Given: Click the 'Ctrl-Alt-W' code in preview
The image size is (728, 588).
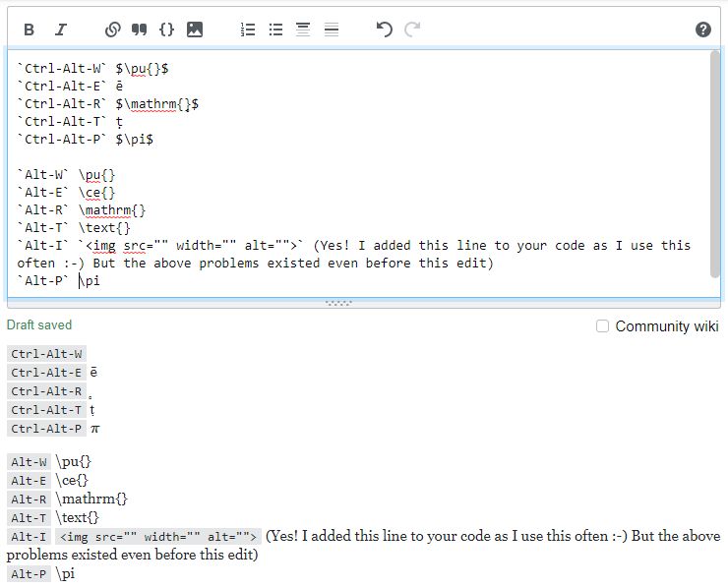Looking at the screenshot, I should pyautogui.click(x=46, y=354).
